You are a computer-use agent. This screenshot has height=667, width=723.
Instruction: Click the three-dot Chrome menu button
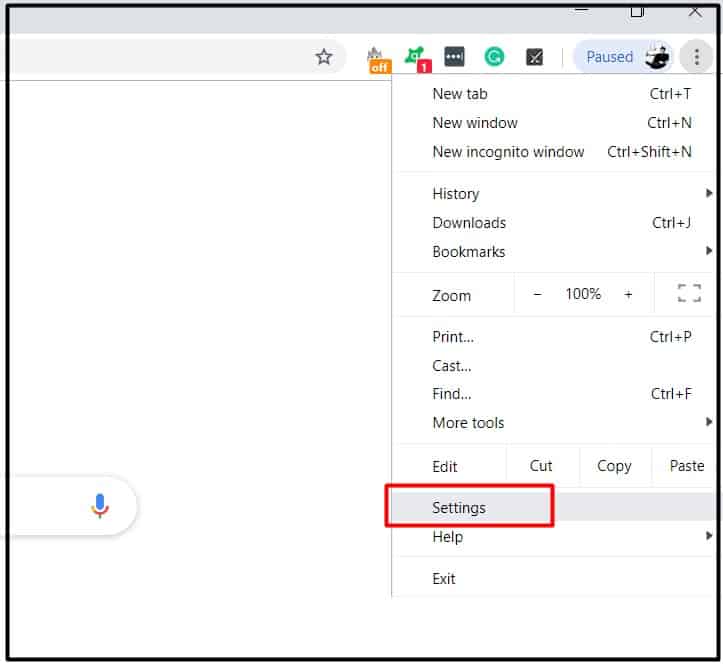[x=696, y=57]
